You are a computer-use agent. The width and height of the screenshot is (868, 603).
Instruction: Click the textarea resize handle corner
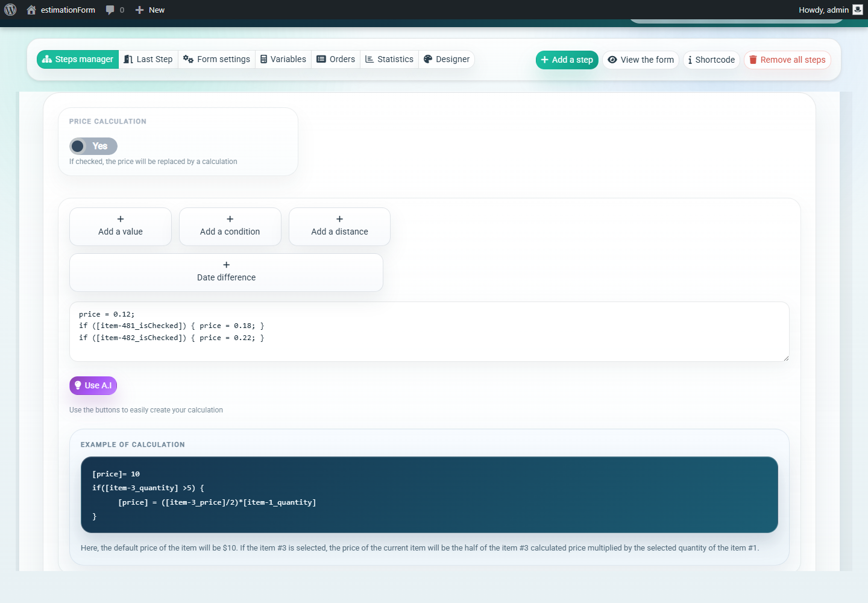pyautogui.click(x=786, y=358)
